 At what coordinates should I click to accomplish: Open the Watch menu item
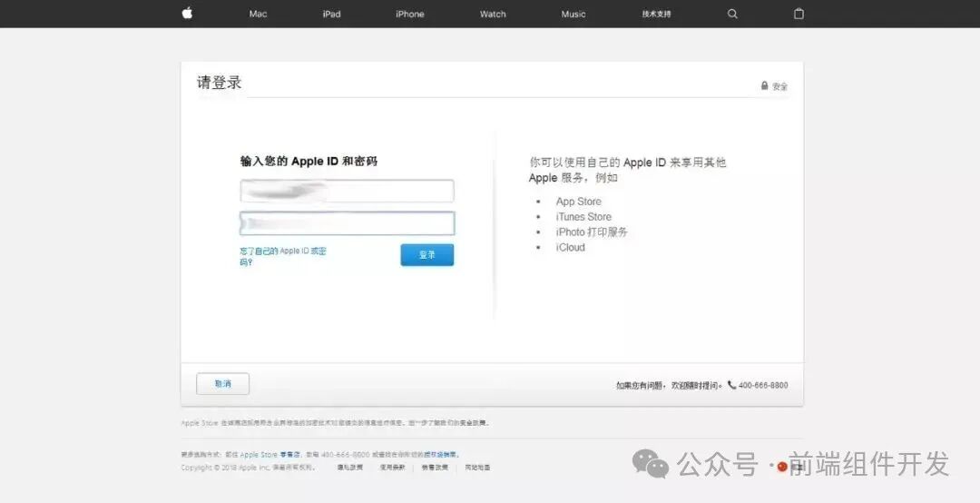[x=493, y=14]
